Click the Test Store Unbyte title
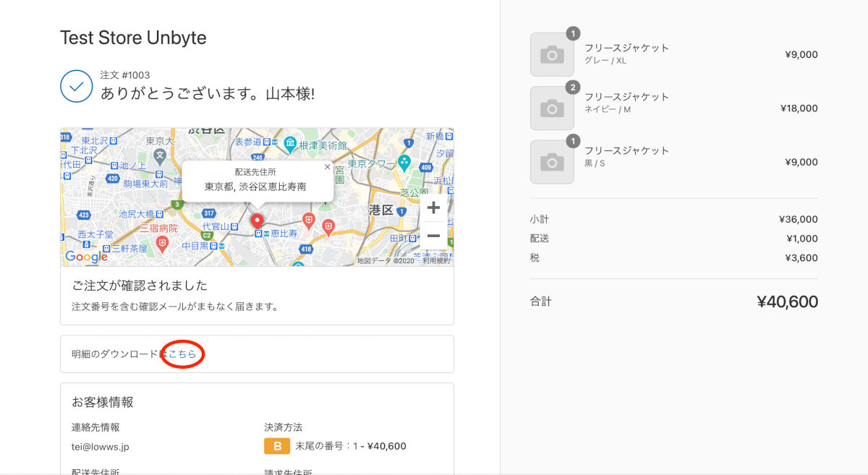Viewport: 868px width, 475px height. 133,38
